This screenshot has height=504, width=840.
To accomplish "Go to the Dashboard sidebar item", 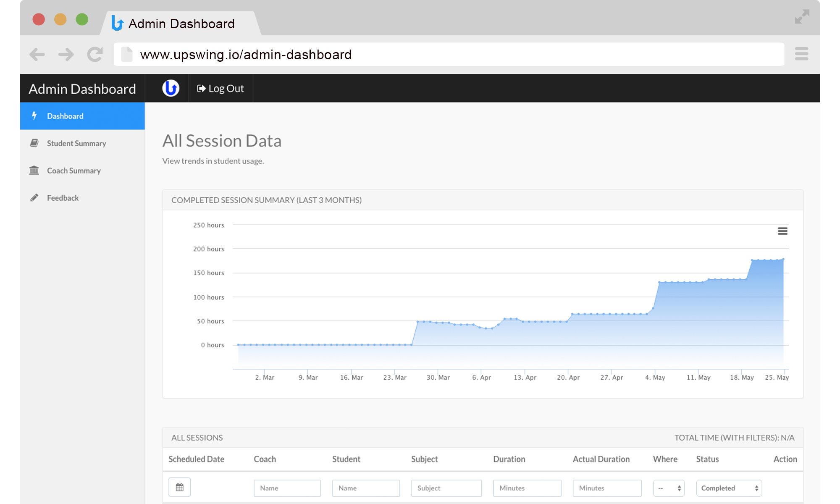I will [82, 116].
